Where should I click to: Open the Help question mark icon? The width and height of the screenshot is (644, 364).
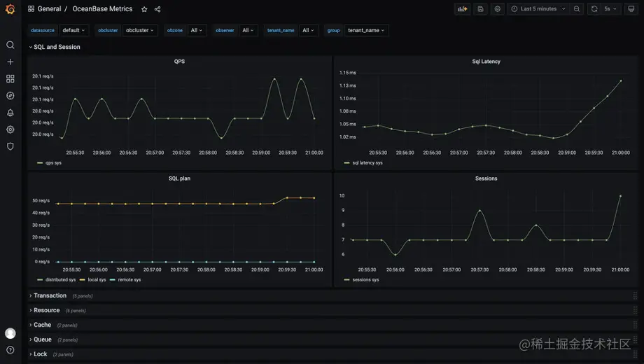(x=10, y=350)
